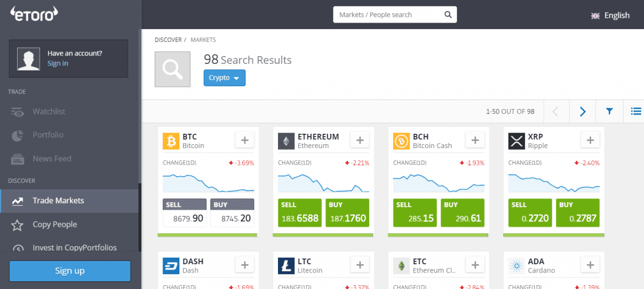Click the '98 Search Results' heading

pyautogui.click(x=248, y=60)
